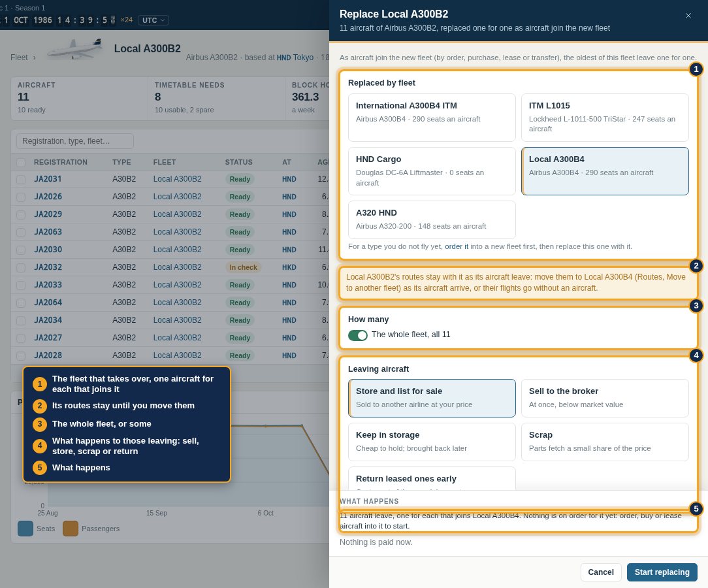Open the JA2030 aircraft record

click(48, 250)
